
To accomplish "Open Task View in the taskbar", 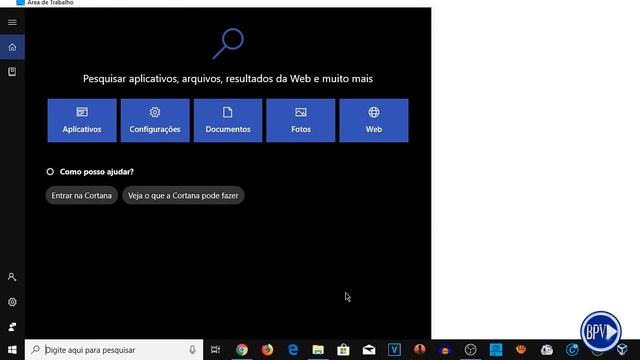I will [216, 350].
